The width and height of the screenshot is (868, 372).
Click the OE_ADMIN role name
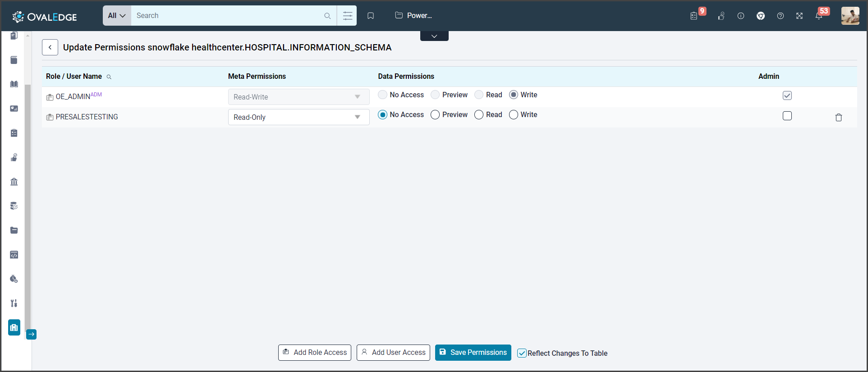coord(73,96)
